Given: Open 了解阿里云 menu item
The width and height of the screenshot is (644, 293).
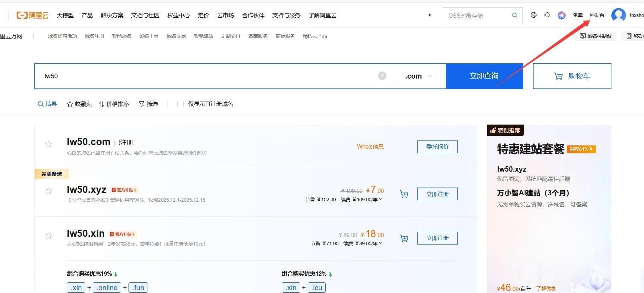Looking at the screenshot, I should [x=323, y=15].
